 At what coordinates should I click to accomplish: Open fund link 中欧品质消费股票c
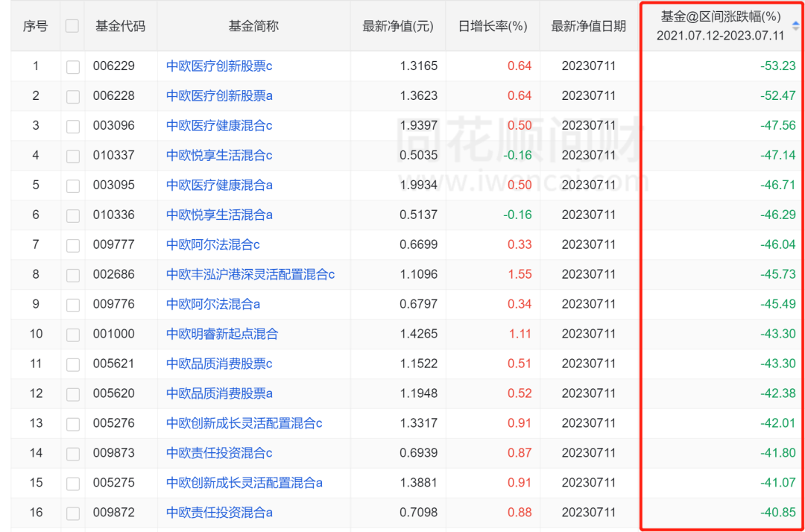coord(219,364)
